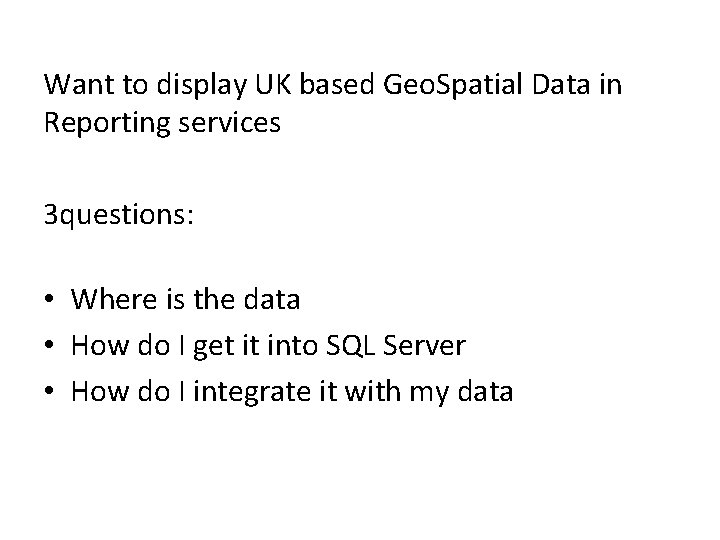Click the word "Server" in the second bullet

pos(429,345)
